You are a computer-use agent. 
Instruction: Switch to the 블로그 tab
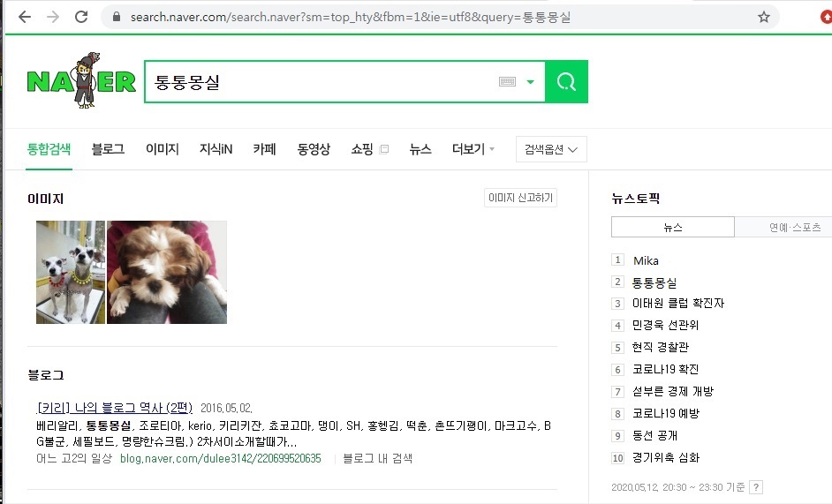pos(109,149)
